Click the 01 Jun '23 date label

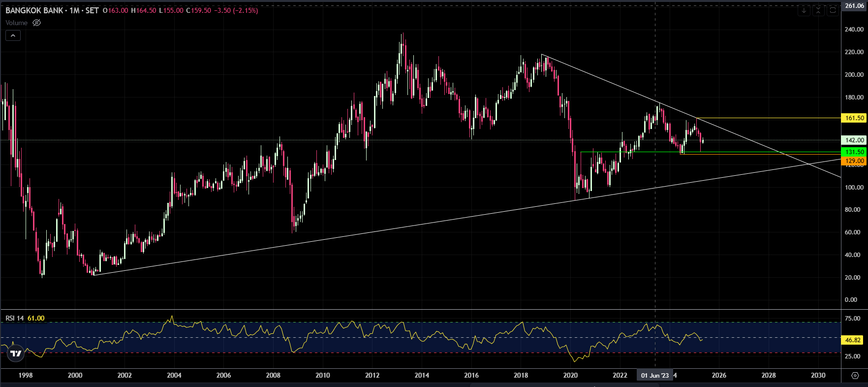655,375
